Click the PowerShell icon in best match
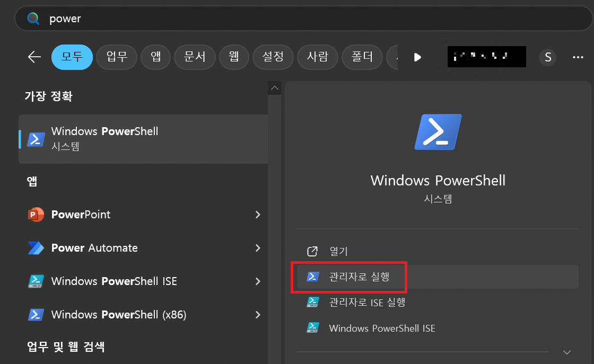 36,139
